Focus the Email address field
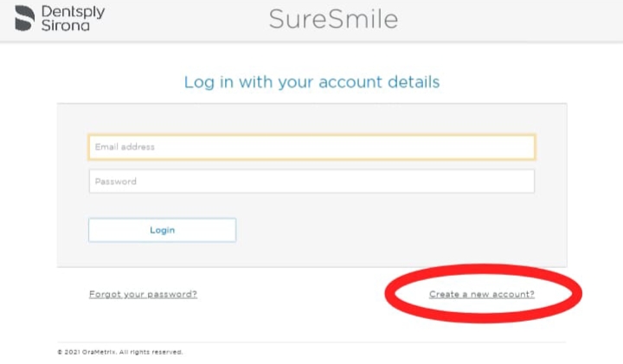The image size is (623, 364). point(311,147)
